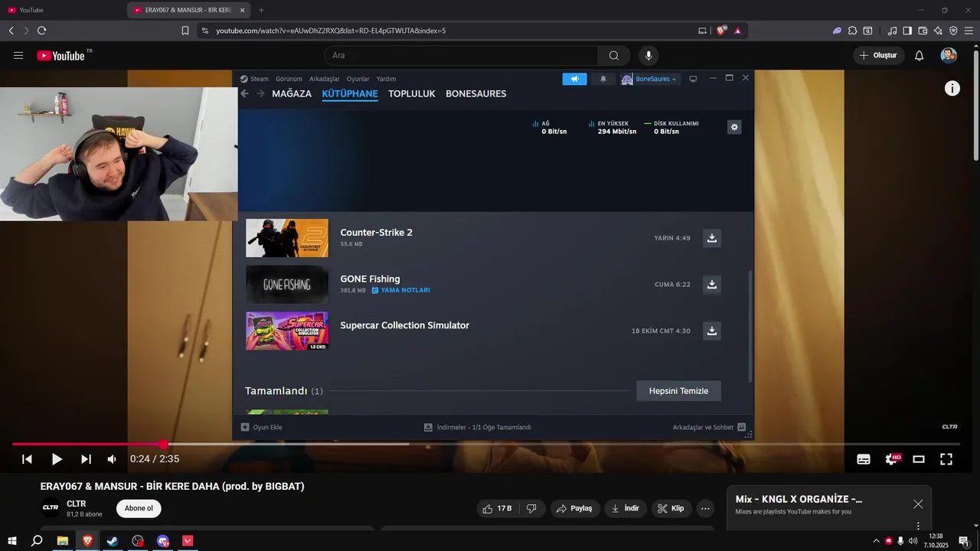Click download icon for GONE Fishing

[712, 285]
